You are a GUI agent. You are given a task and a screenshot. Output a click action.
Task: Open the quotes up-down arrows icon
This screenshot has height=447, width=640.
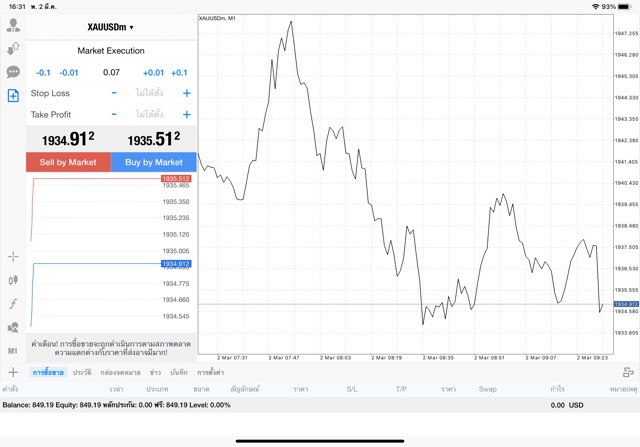point(13,48)
